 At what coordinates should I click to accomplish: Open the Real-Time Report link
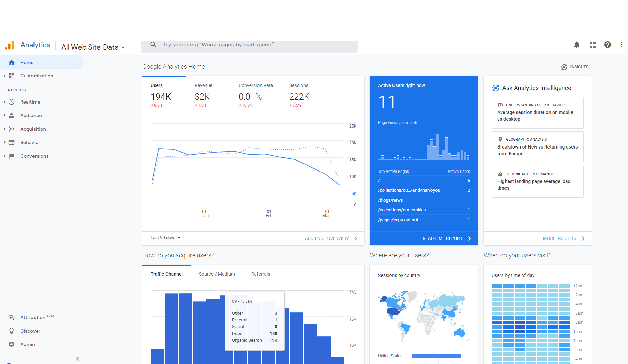[x=447, y=238]
